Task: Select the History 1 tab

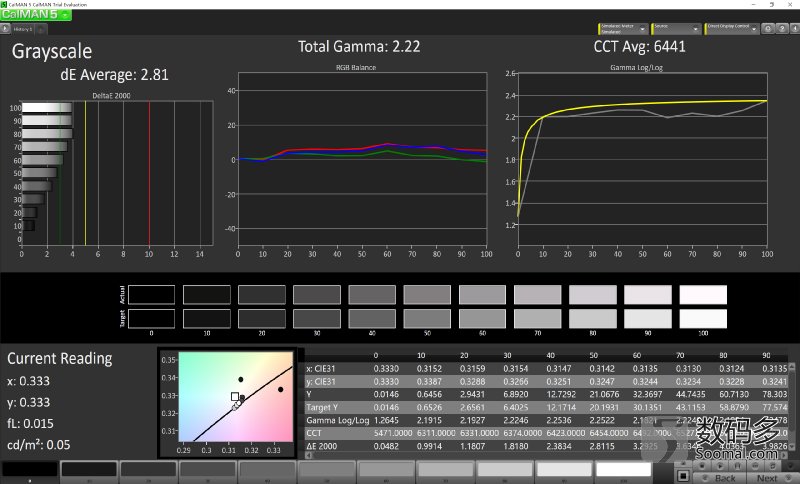Action: [x=23, y=29]
